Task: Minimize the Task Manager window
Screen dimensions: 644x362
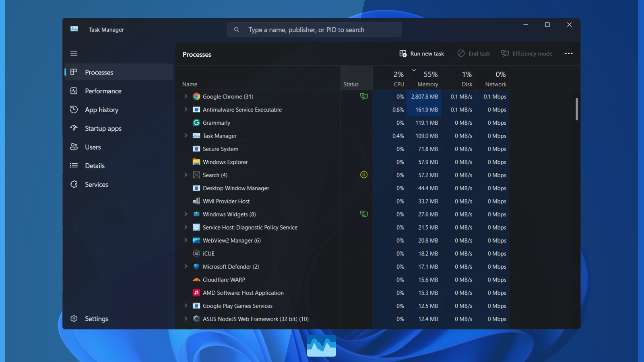Action: click(x=525, y=25)
